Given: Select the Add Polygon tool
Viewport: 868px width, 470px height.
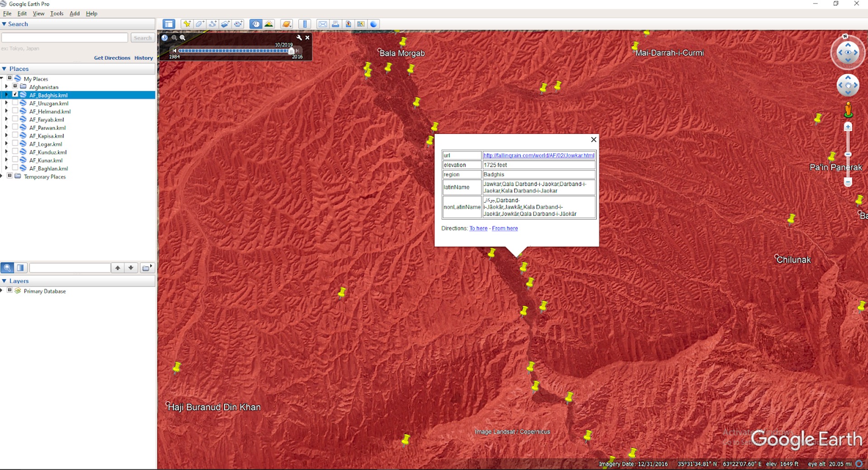Looking at the screenshot, I should click(199, 24).
